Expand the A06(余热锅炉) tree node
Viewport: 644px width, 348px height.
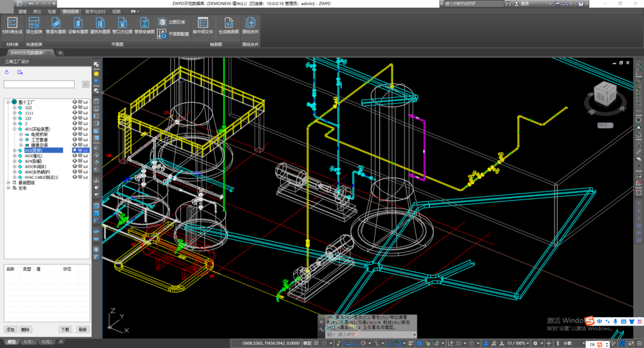pos(14,172)
